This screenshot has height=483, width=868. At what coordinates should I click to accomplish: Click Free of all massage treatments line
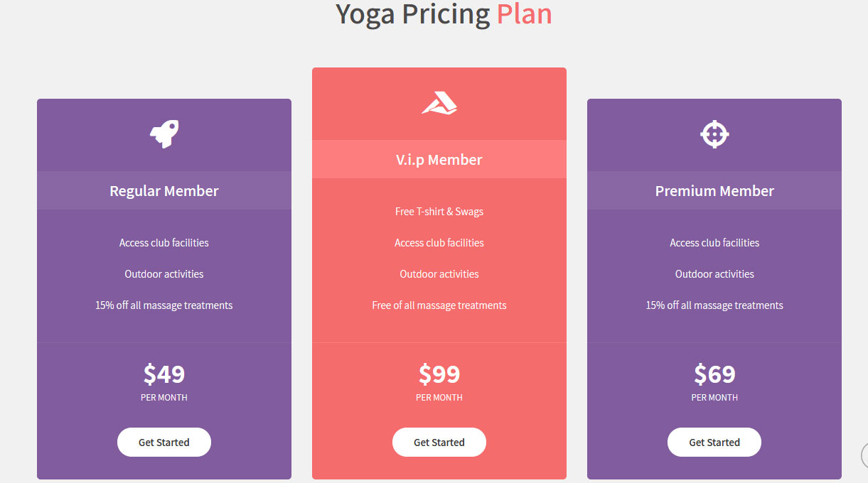tap(439, 305)
